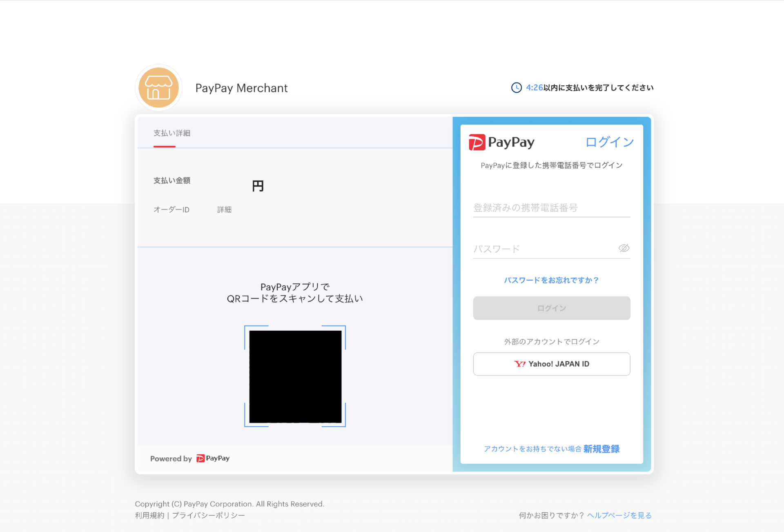Click the gray ログイン button
This screenshot has height=532, width=784.
pos(552,308)
